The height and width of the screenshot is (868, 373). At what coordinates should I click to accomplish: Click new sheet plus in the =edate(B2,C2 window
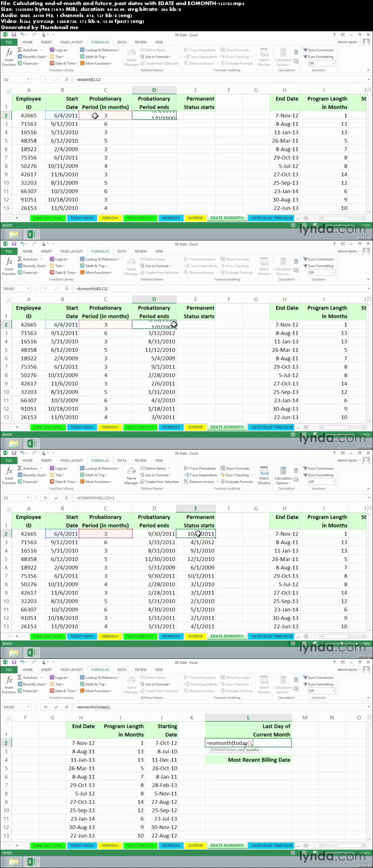[306, 218]
